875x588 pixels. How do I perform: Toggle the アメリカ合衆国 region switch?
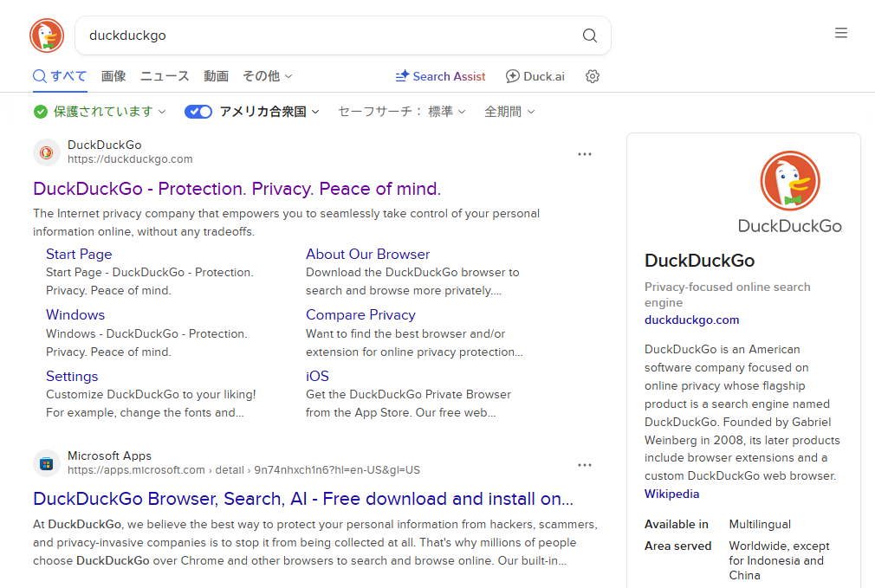coord(198,112)
